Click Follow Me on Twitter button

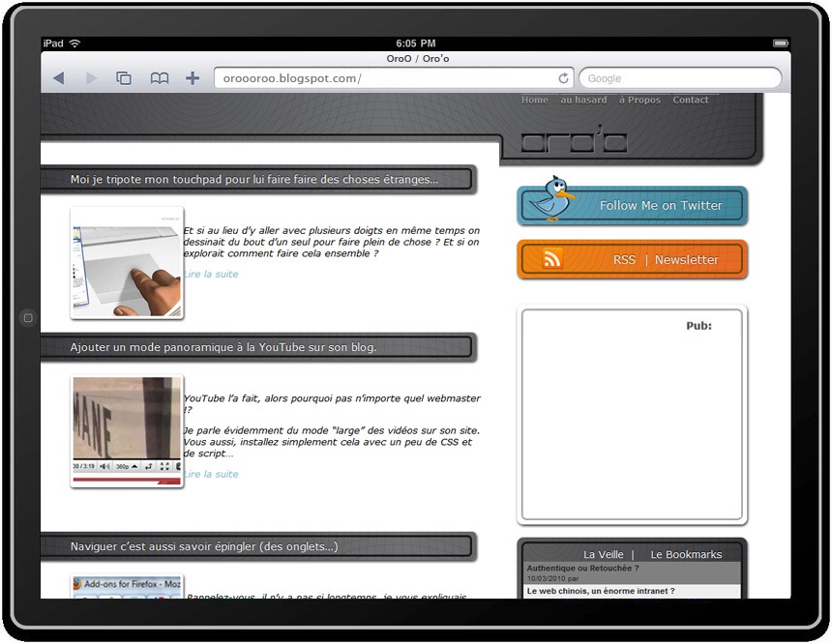tap(633, 206)
